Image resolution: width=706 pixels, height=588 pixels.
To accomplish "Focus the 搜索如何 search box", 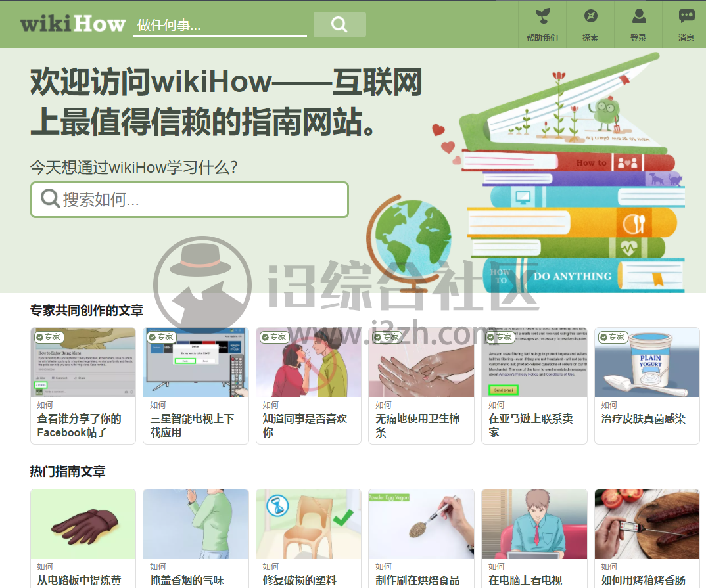I will click(189, 200).
